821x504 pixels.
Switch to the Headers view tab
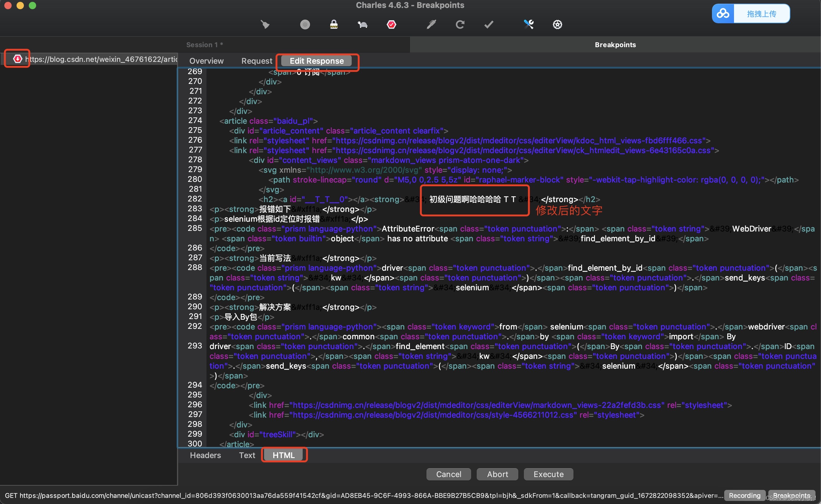(x=206, y=455)
